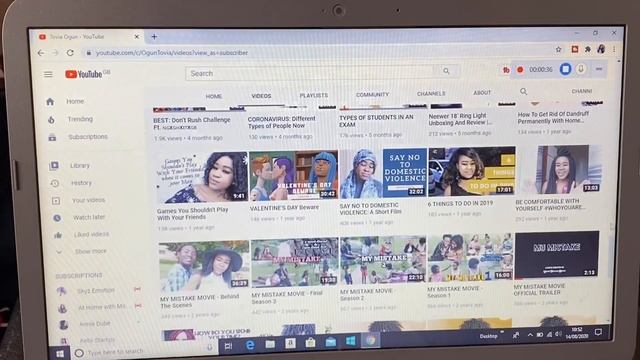640x360 pixels.
Task: Click Neewer 18" Ring Light Unboxing title
Action: [x=460, y=119]
